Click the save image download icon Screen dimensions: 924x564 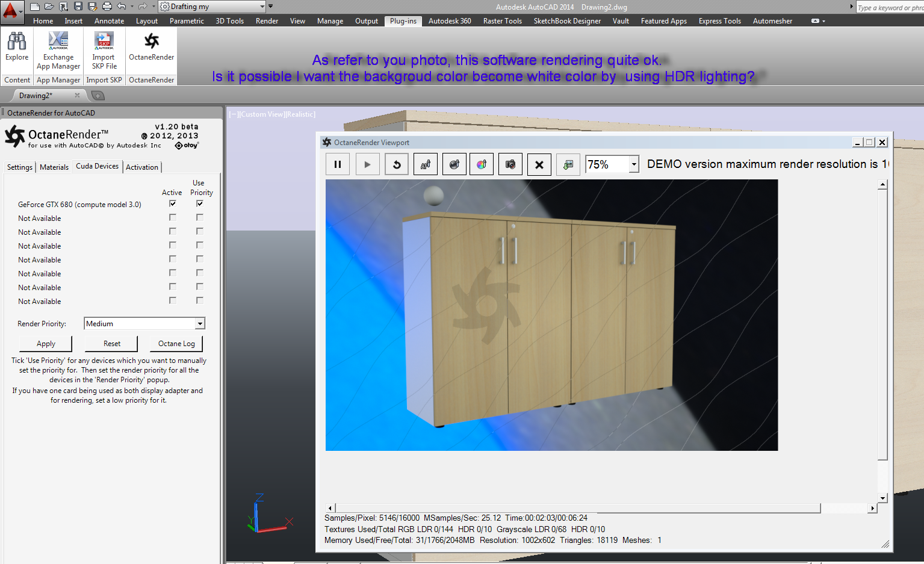(568, 164)
